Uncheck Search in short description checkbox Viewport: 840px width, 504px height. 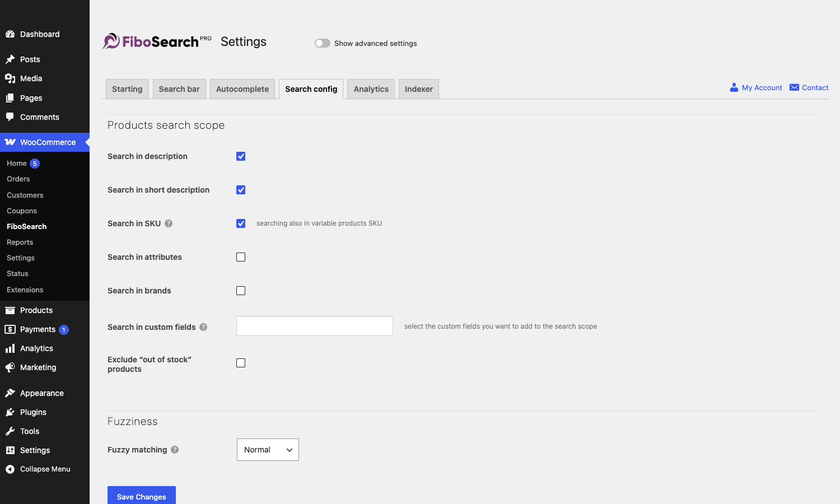(x=241, y=190)
